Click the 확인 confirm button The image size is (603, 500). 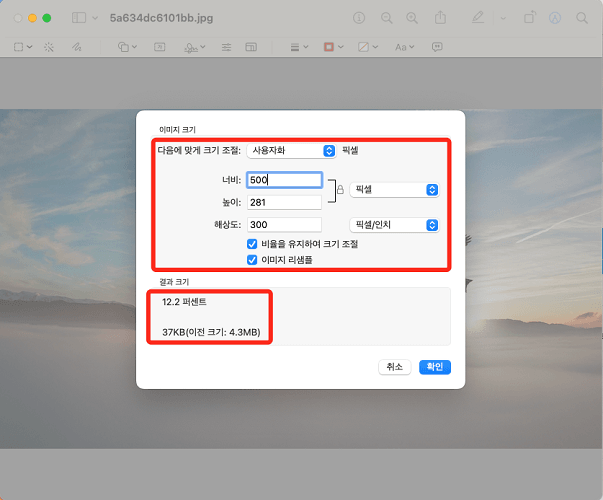[x=435, y=367]
